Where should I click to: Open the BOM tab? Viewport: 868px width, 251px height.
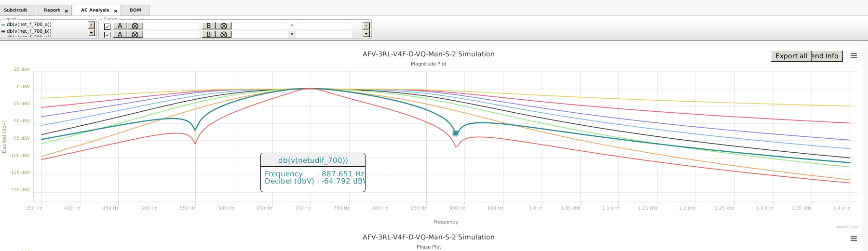point(136,10)
